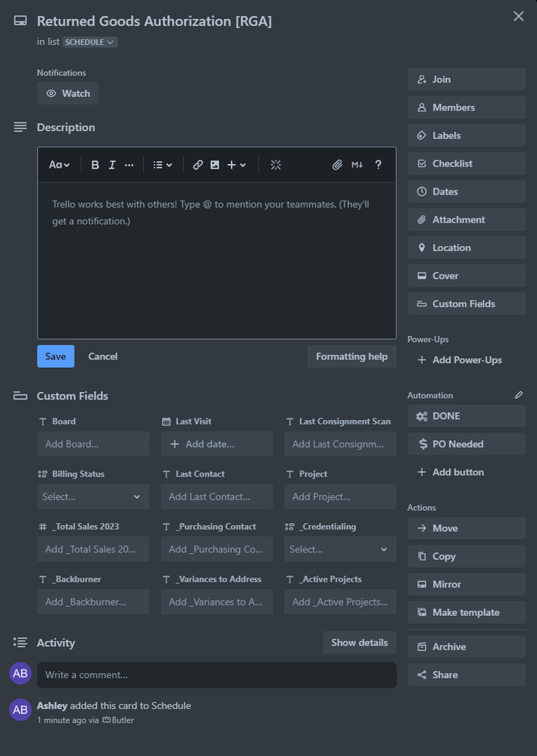537x756 pixels.
Task: Insert a link in description
Action: (198, 165)
